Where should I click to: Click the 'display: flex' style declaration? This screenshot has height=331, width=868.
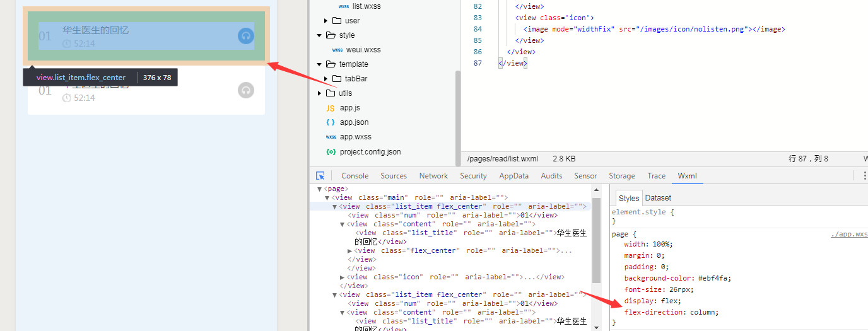coord(653,301)
